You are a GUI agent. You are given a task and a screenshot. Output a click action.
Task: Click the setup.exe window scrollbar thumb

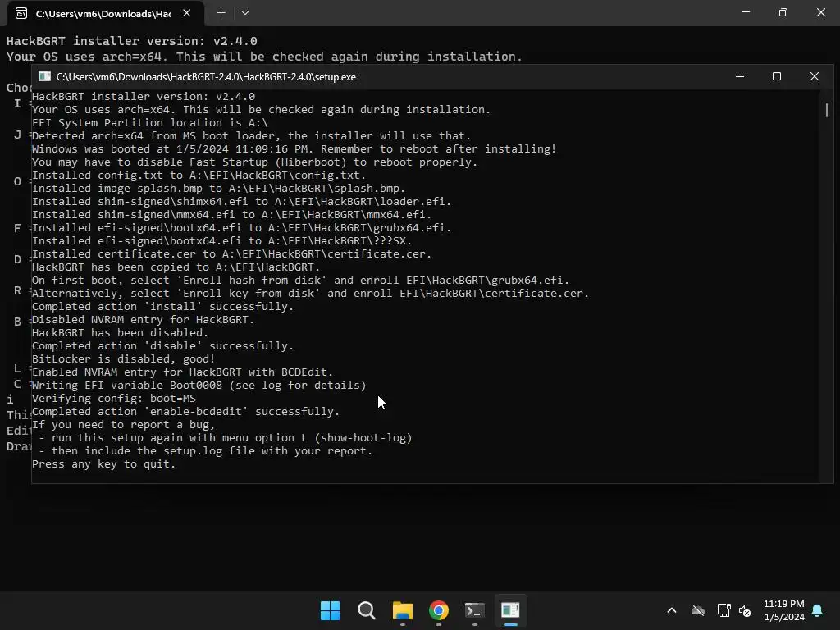[827, 110]
